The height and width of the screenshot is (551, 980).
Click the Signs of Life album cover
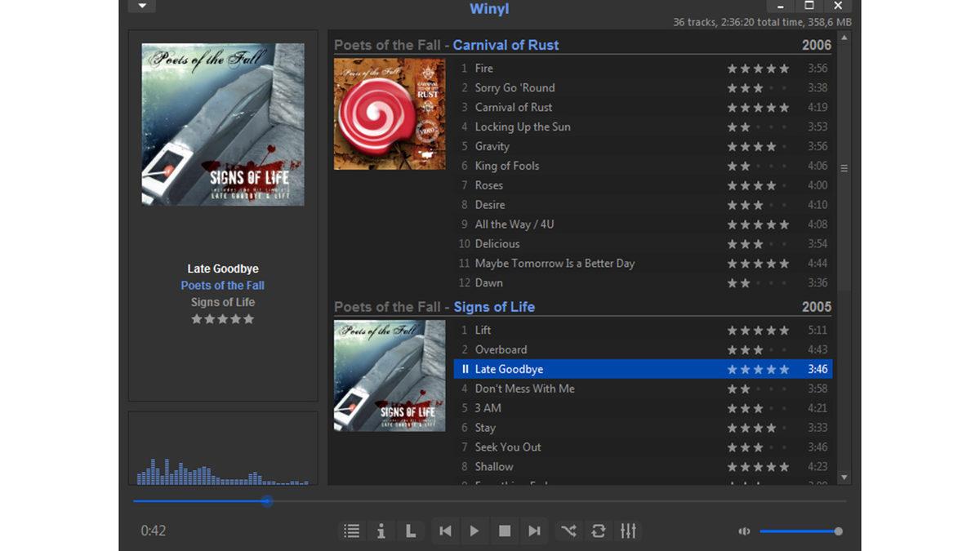pos(389,376)
